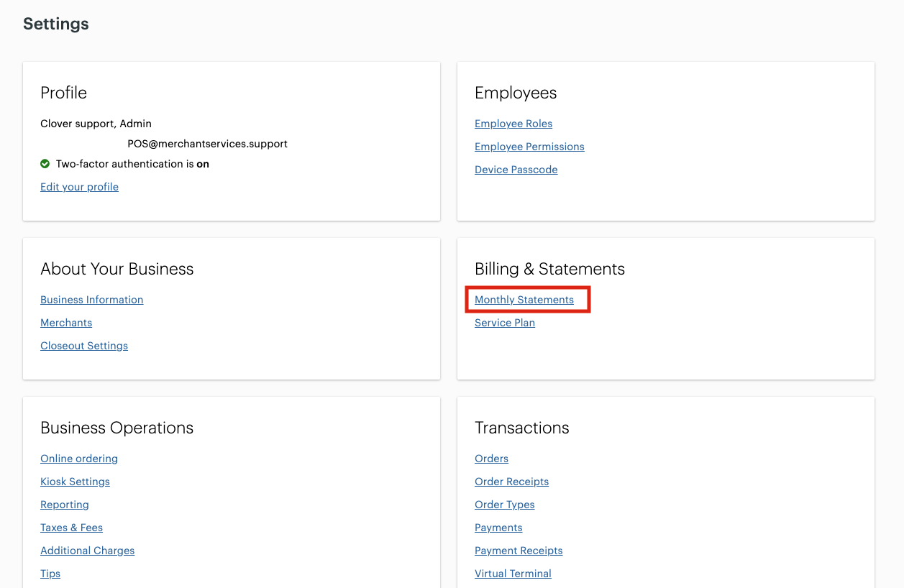Open Additional Charges settings
Image resolution: width=904 pixels, height=588 pixels.
(87, 551)
